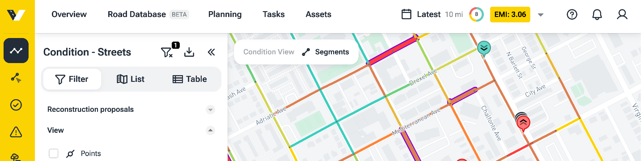Collapse the View section

pos(211,131)
